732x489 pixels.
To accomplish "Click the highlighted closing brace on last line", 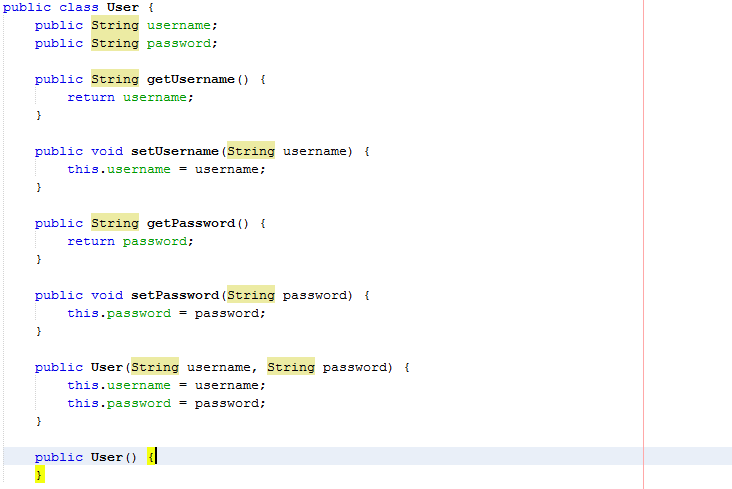I will pos(39,475).
